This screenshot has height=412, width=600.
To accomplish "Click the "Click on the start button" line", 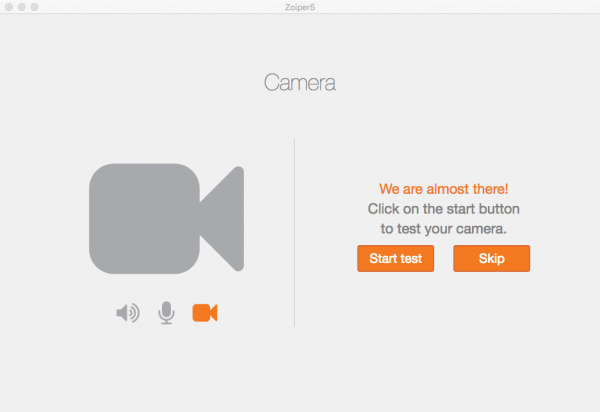I will point(443,209).
